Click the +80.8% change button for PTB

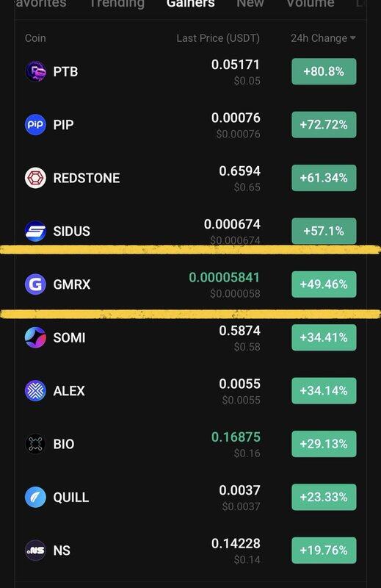(324, 71)
